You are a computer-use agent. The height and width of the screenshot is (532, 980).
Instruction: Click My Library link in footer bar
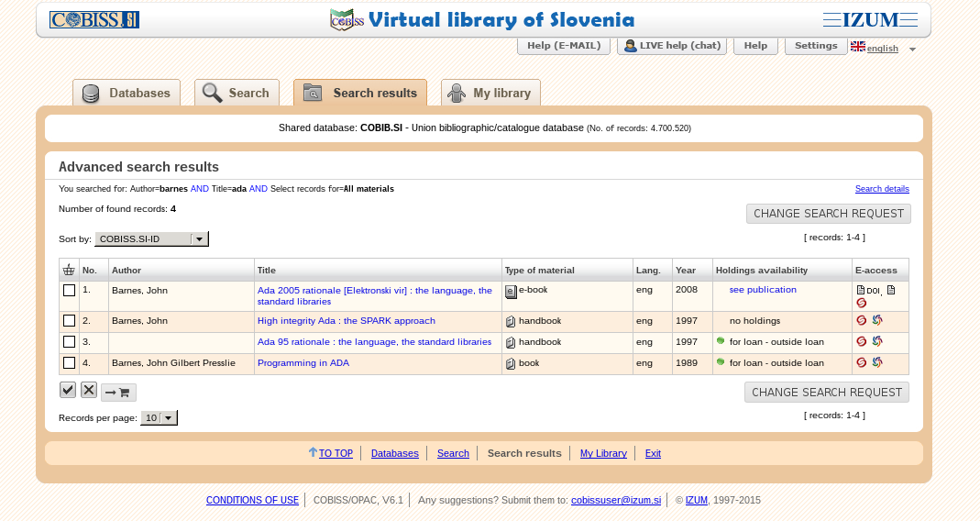[603, 453]
